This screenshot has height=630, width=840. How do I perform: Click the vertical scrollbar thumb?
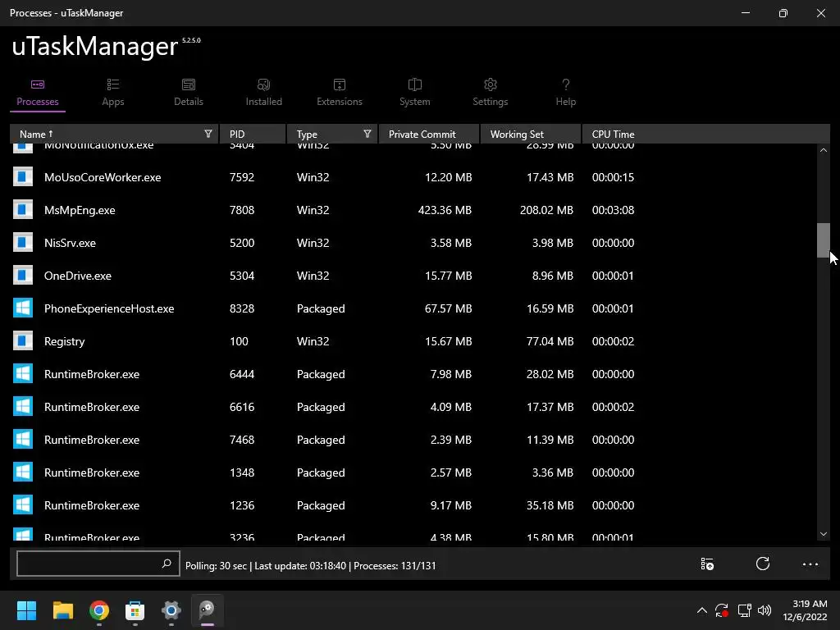(x=824, y=240)
